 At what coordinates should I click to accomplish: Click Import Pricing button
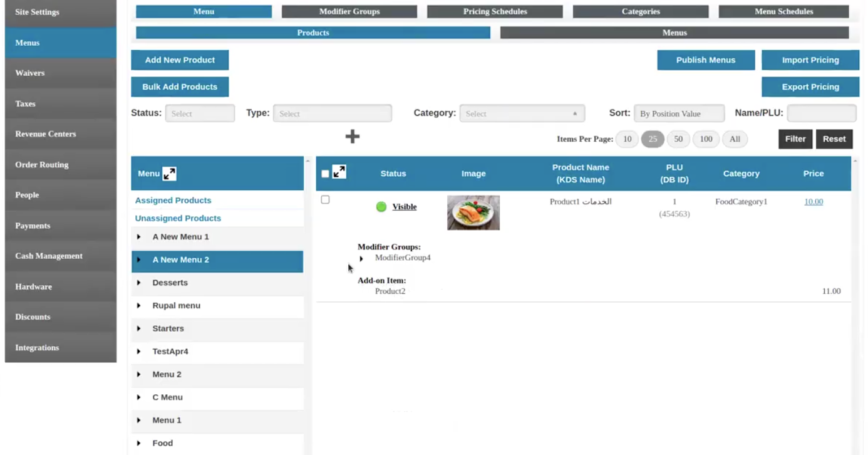(x=810, y=60)
